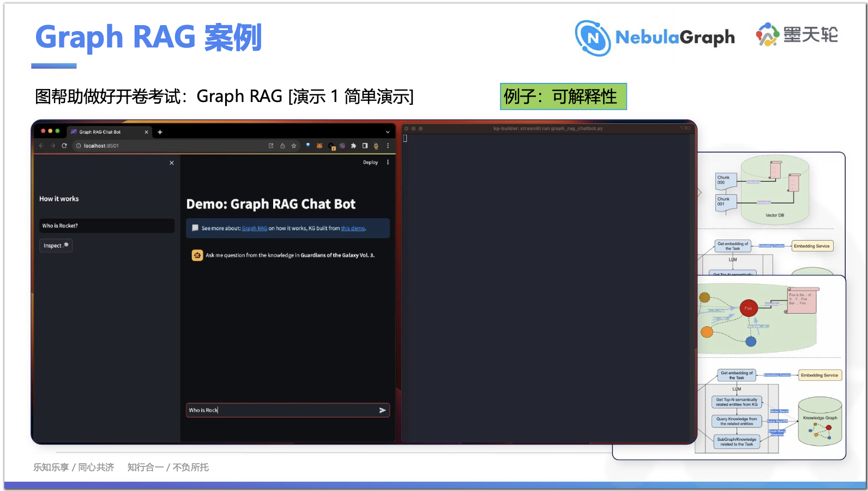Click 'SubGraph/Knowledge related to the Task' box

pos(737,442)
